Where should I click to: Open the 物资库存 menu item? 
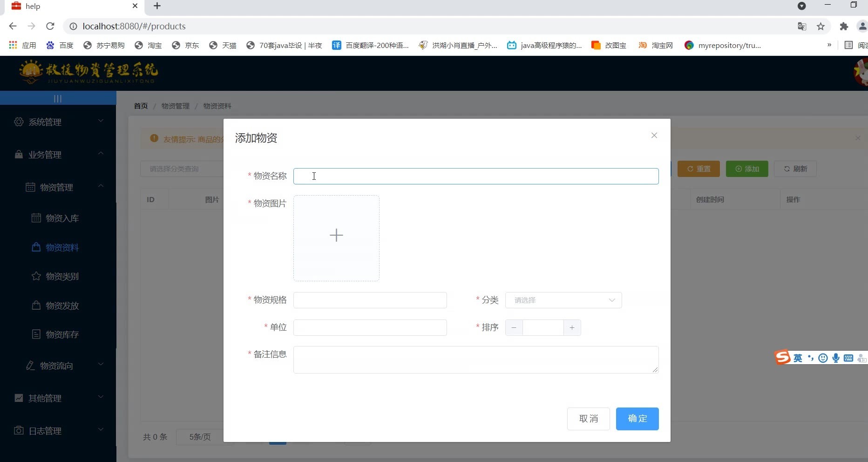[58, 334]
